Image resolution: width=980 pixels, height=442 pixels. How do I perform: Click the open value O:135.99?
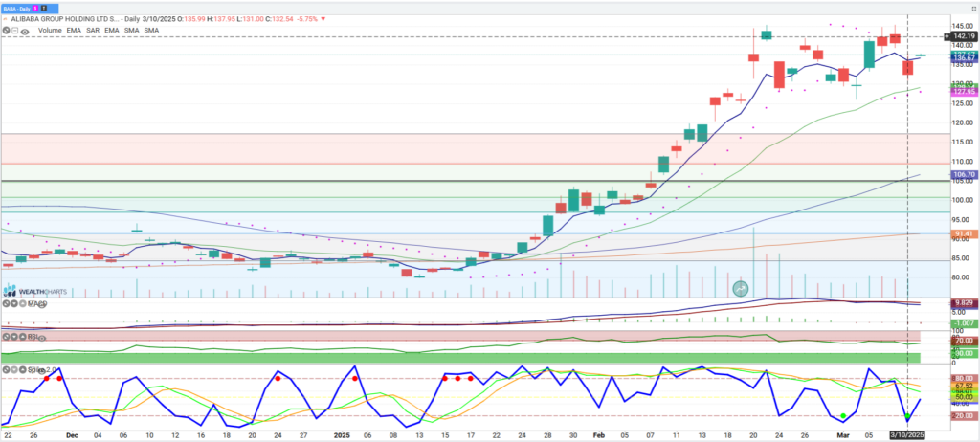tap(190, 19)
